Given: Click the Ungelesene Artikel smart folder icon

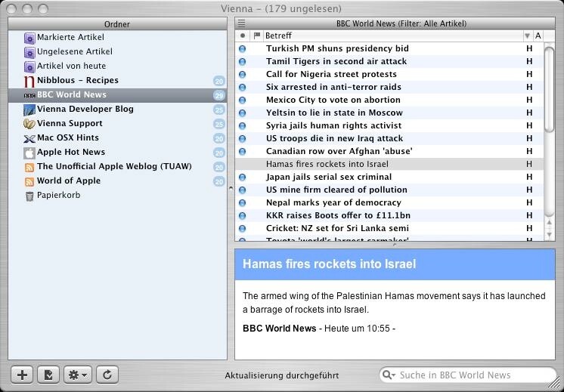Looking at the screenshot, I should tap(29, 52).
